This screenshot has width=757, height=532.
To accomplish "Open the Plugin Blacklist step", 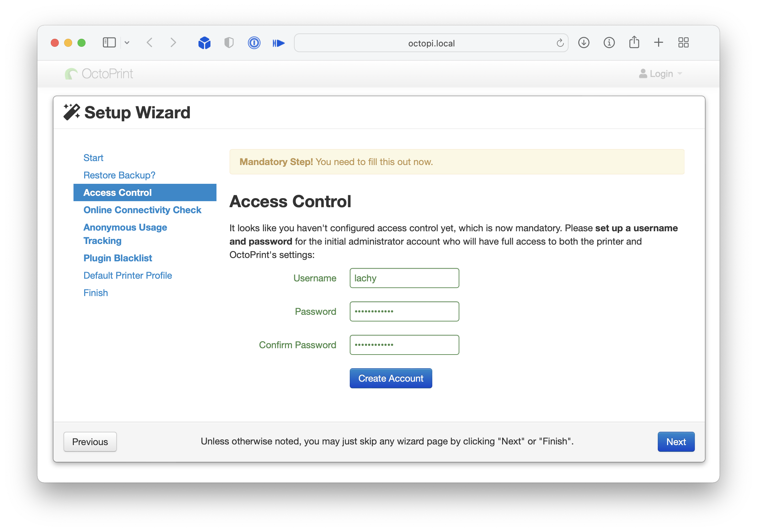I will coord(118,258).
